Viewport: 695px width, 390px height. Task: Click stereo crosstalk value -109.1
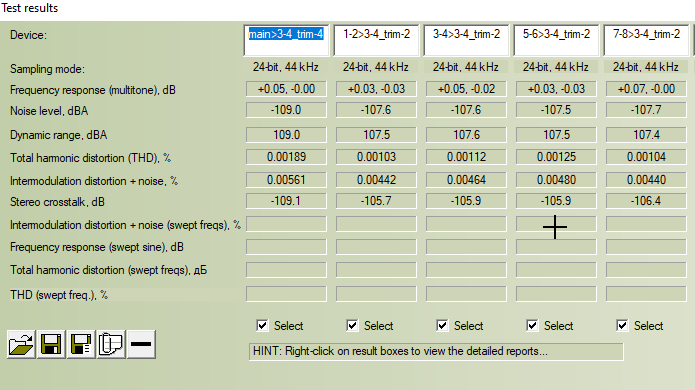[286, 201]
